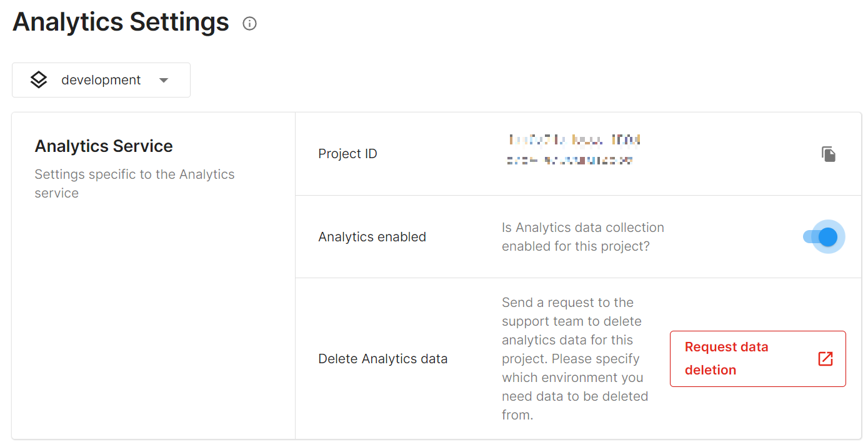Disable the Analytics enabled switch
The image size is (868, 447).
[821, 237]
